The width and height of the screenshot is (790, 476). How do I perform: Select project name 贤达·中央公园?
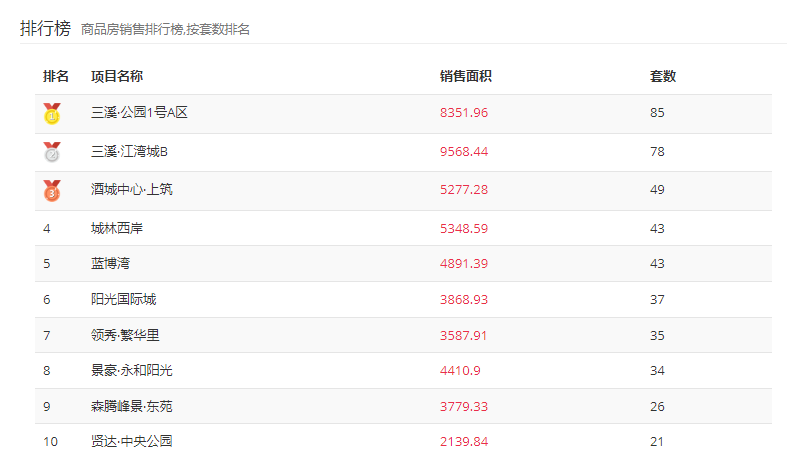[x=131, y=441]
